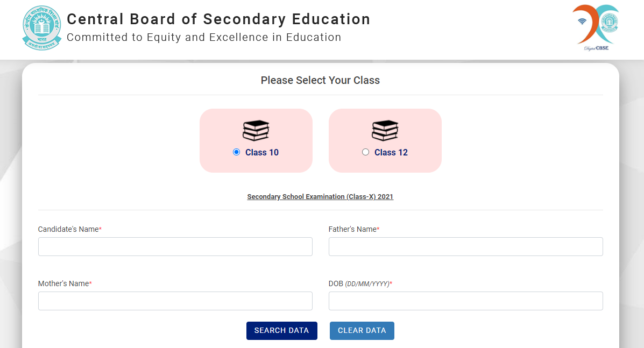Click the books icon above Class 10
This screenshot has height=348, width=644.
256,130
